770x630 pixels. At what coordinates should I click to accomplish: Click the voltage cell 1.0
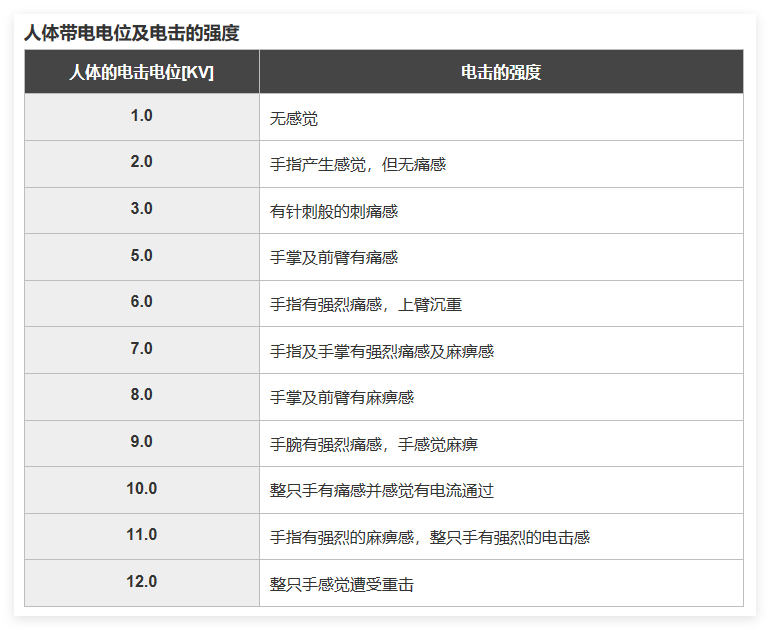coord(141,117)
